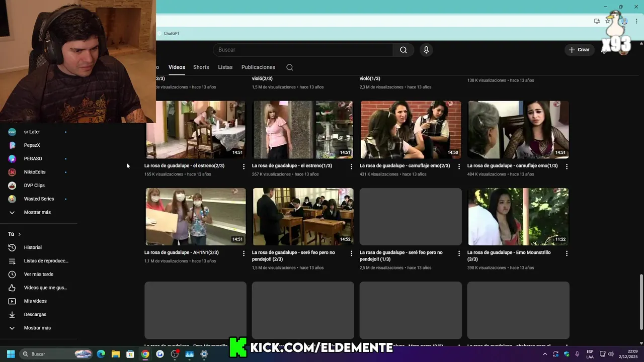This screenshot has height=362, width=644.
Task: Open the Wasted Series channel subscription
Action: (x=38, y=199)
